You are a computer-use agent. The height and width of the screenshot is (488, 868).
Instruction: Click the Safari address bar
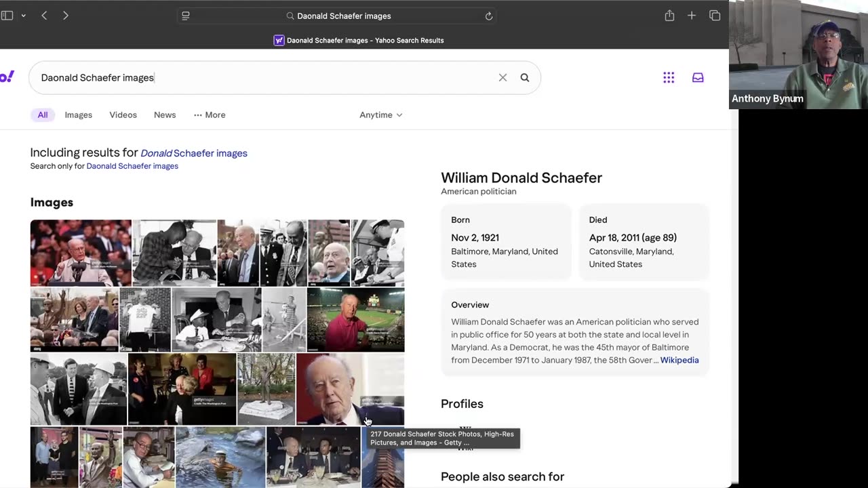tap(337, 16)
